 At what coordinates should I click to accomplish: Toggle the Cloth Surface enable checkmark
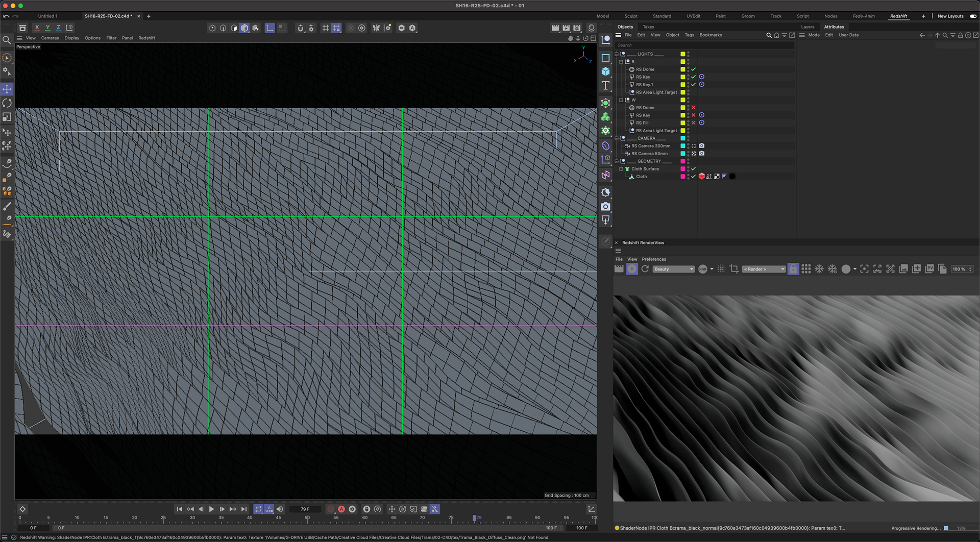click(x=693, y=169)
